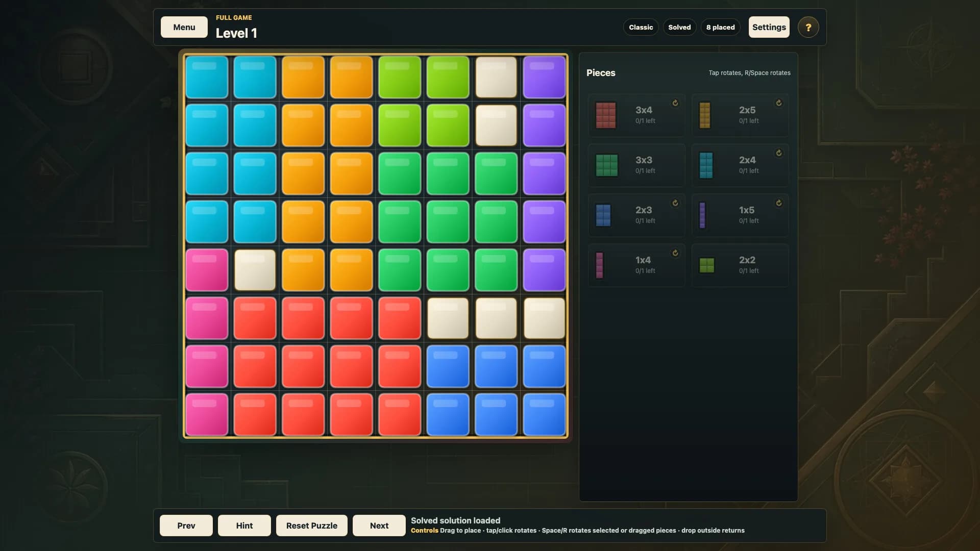The image size is (980, 551).
Task: Click the 'Tap rotates, R/Space rotates' hint
Action: (749, 73)
